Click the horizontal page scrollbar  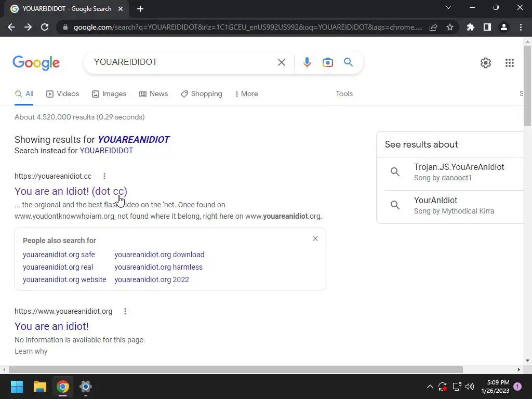236,369
